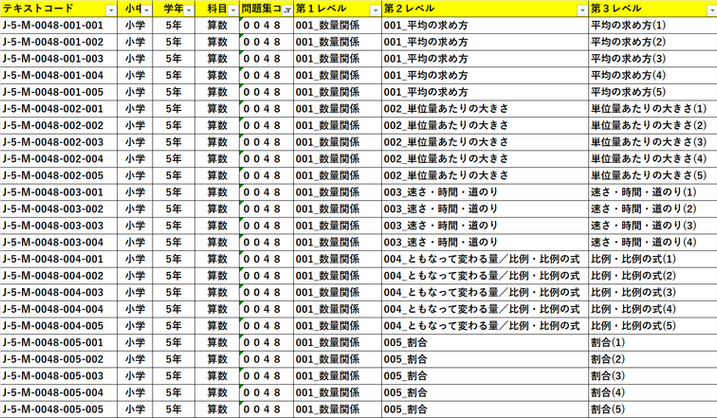Select cell J-5-M-0048-001-002
Image resolution: width=717 pixels, height=418 pixels.
(59, 42)
